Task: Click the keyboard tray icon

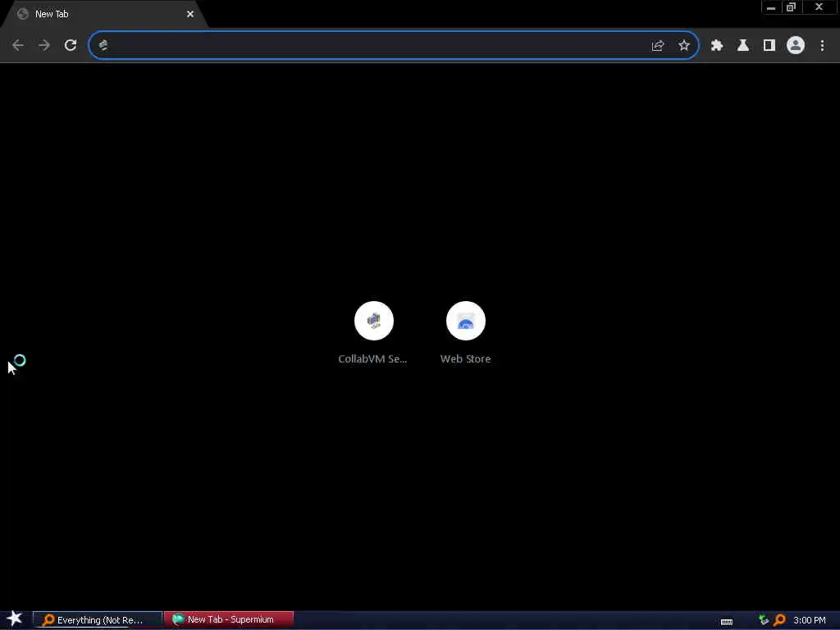Action: [727, 622]
